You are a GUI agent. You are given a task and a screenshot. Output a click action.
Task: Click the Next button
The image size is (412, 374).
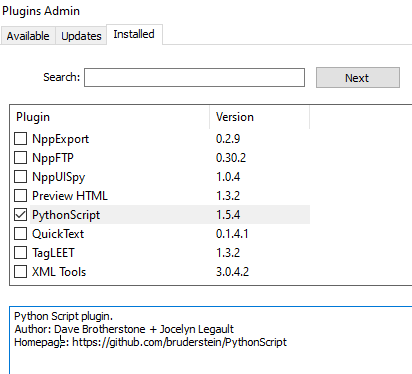pos(358,78)
